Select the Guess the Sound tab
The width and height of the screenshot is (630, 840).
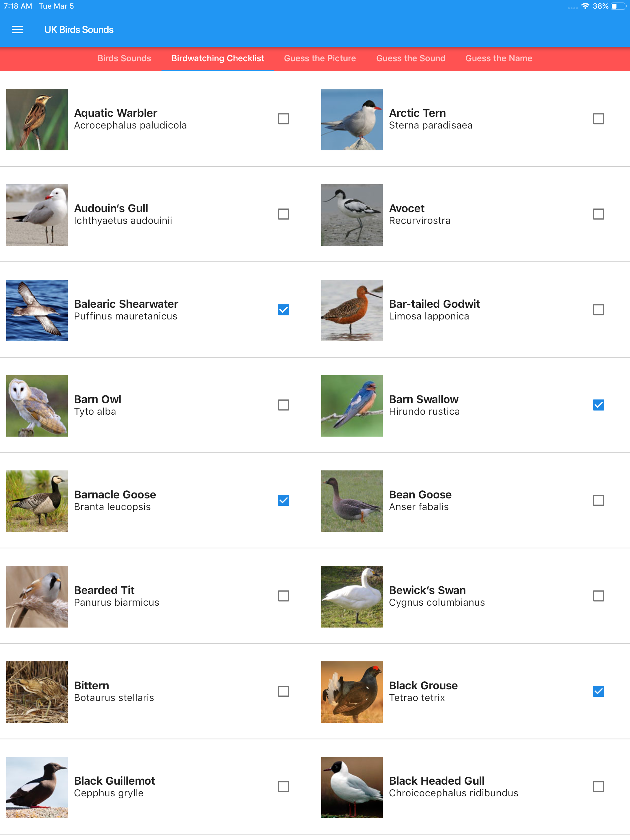point(410,58)
